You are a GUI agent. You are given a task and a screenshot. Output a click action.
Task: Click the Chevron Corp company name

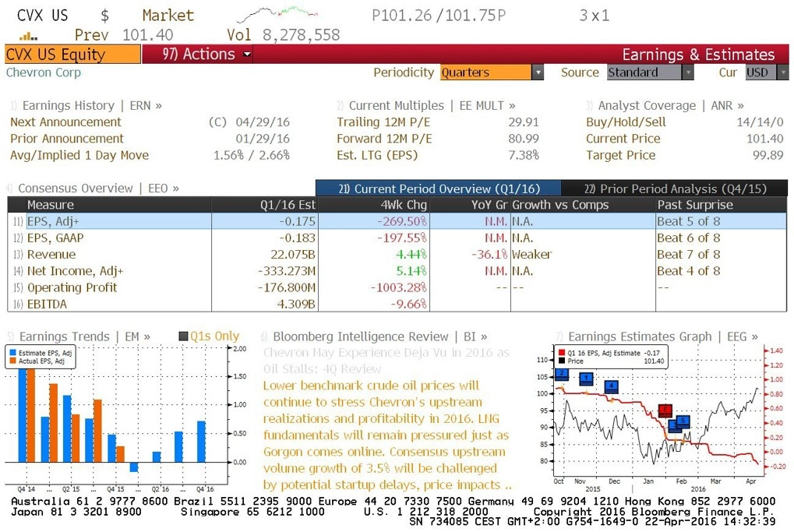click(x=44, y=72)
